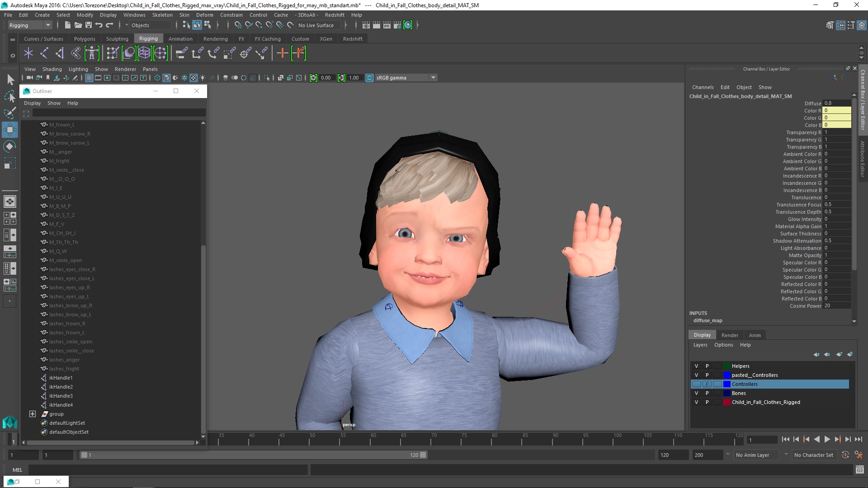Click the Render tab in viewport panel

click(730, 335)
